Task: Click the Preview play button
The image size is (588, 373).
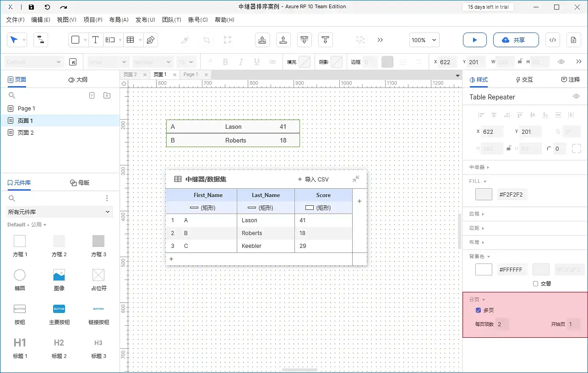Action: [x=474, y=40]
